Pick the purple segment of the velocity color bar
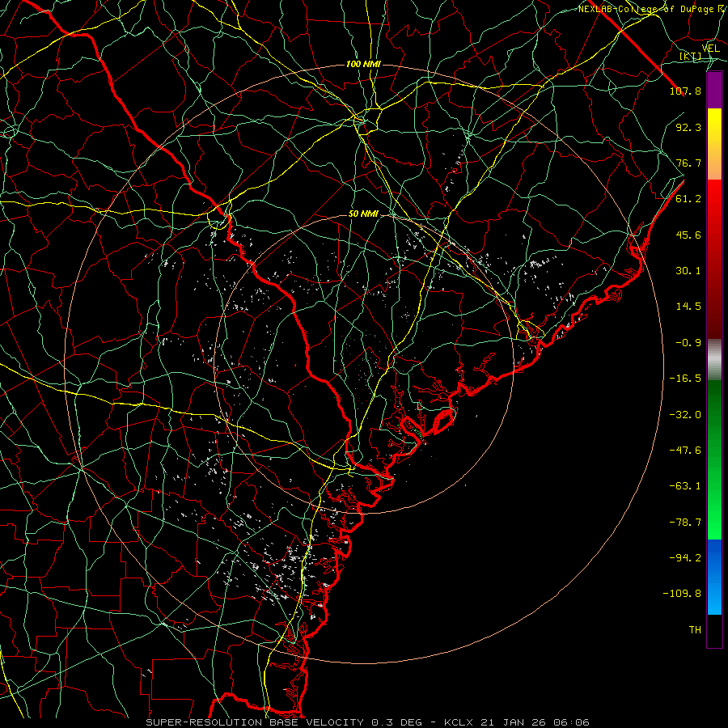The height and width of the screenshot is (728, 728). [714, 90]
